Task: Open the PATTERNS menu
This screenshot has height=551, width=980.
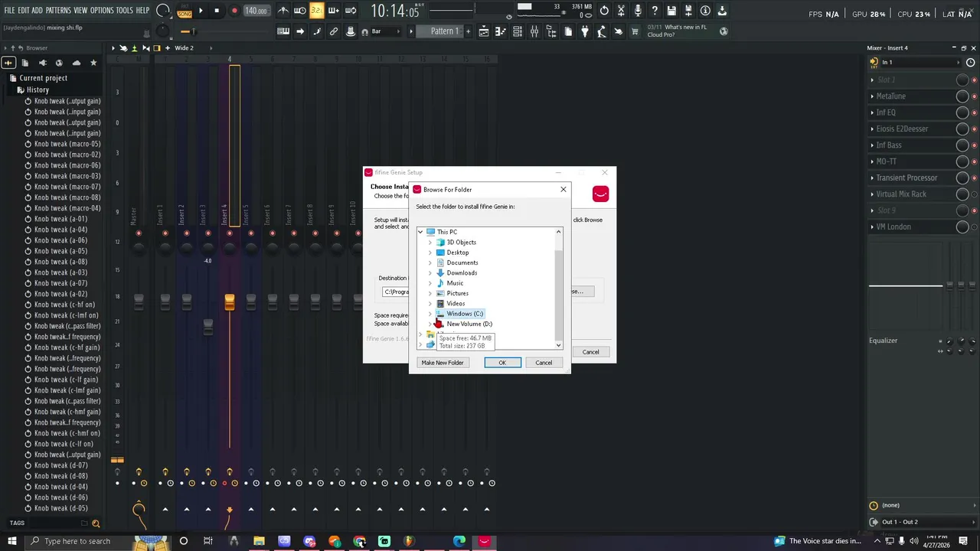Action: tap(58, 11)
